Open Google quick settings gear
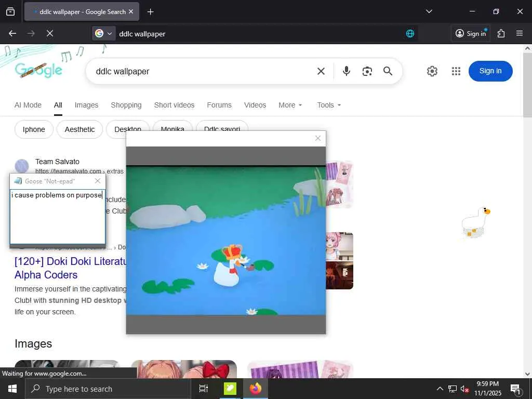The width and height of the screenshot is (532, 399). [432, 71]
